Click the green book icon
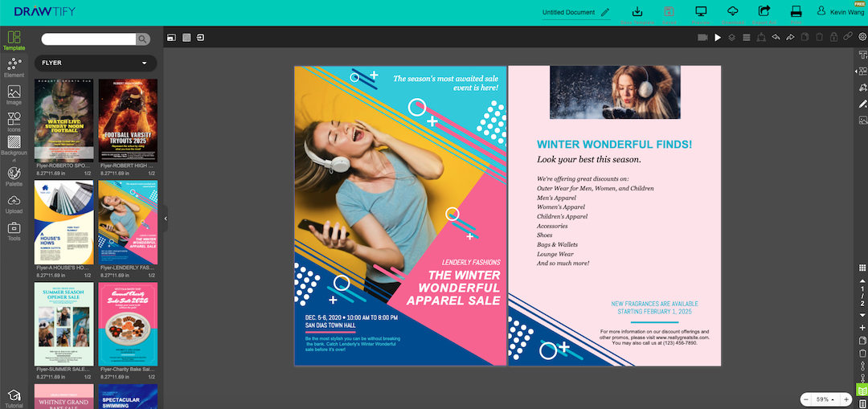Screen dimensions: 868x409 point(862,391)
